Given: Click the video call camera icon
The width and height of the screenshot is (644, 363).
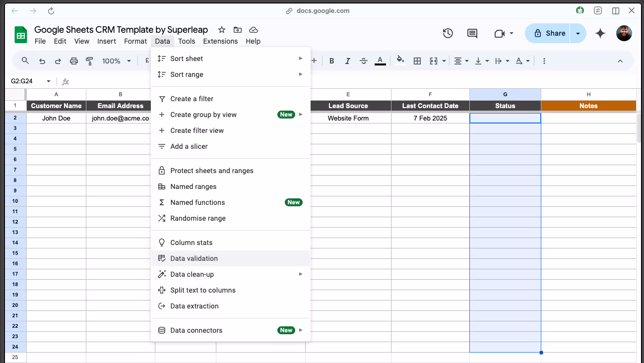Looking at the screenshot, I should point(499,33).
